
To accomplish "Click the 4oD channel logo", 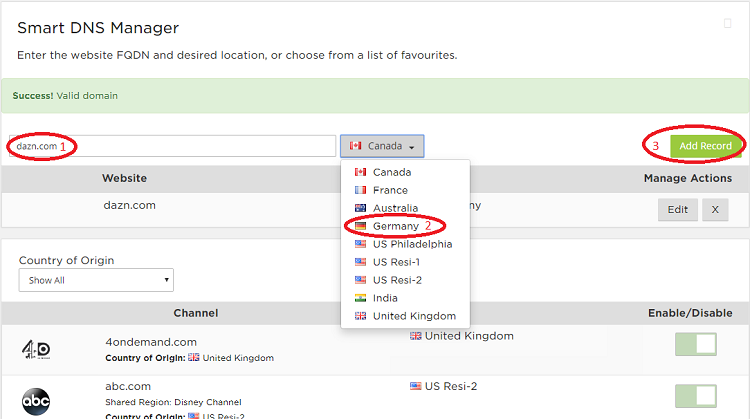I will [36, 350].
